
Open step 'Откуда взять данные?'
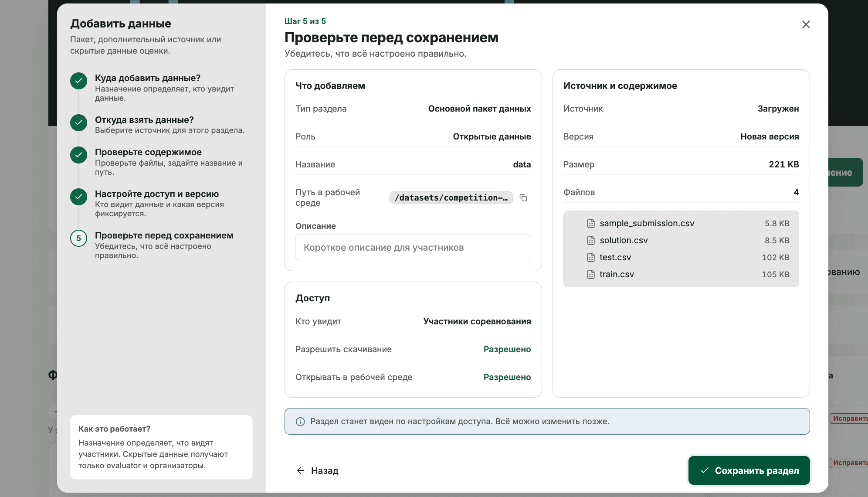point(161,124)
